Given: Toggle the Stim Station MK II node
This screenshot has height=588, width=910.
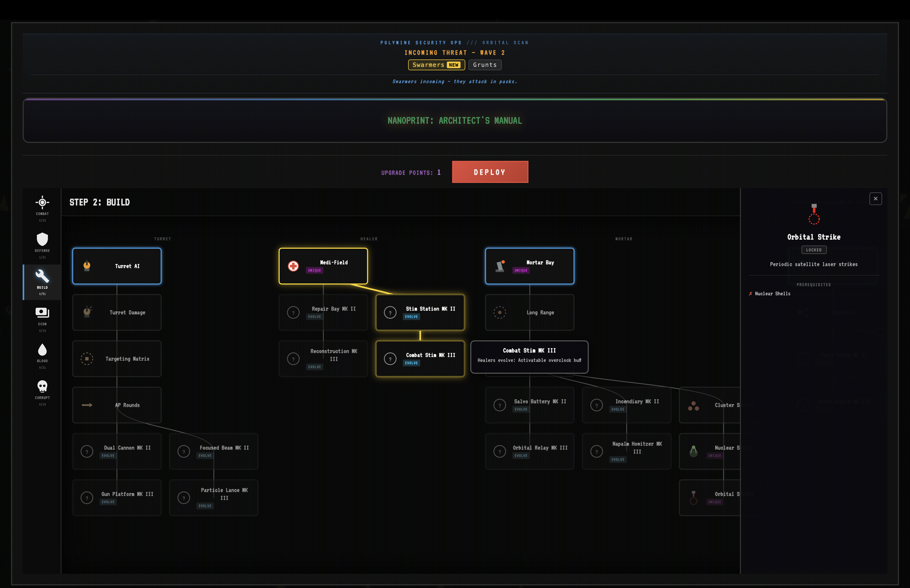Looking at the screenshot, I should pos(420,312).
